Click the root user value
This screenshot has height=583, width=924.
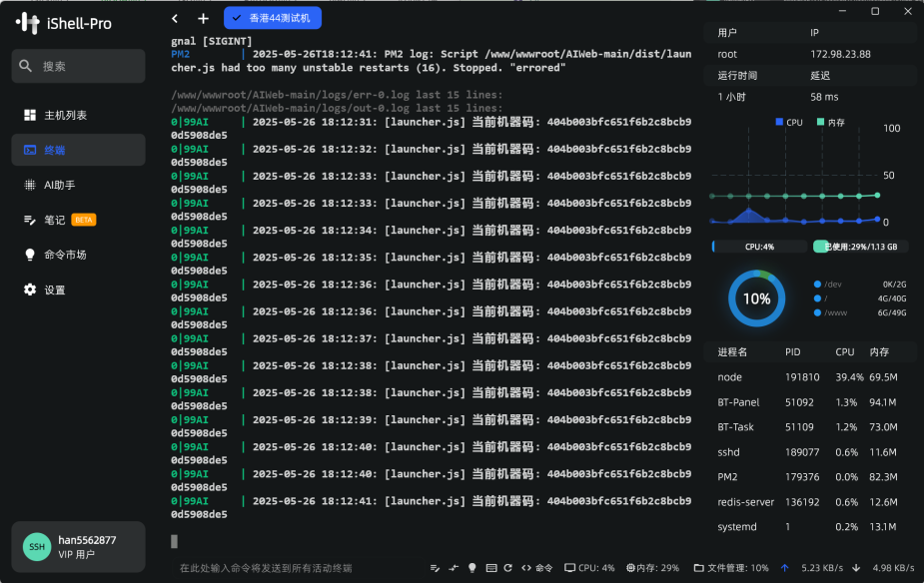pos(727,54)
